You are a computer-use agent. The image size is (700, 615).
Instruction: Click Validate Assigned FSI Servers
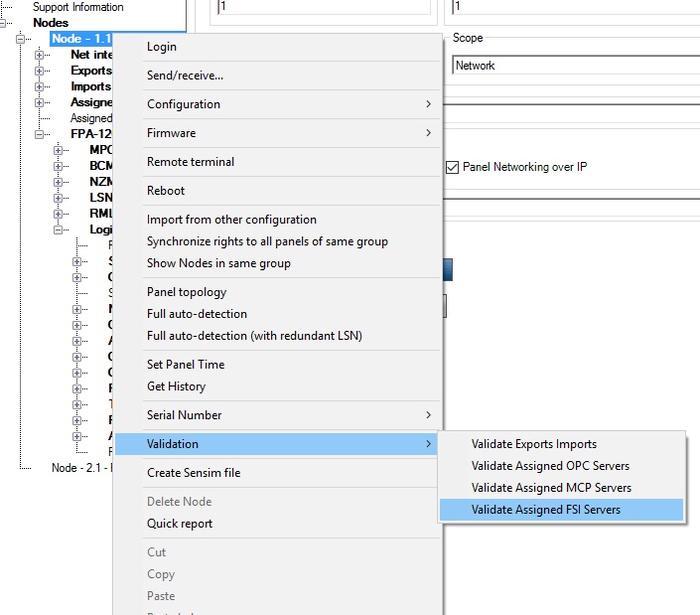coord(546,510)
